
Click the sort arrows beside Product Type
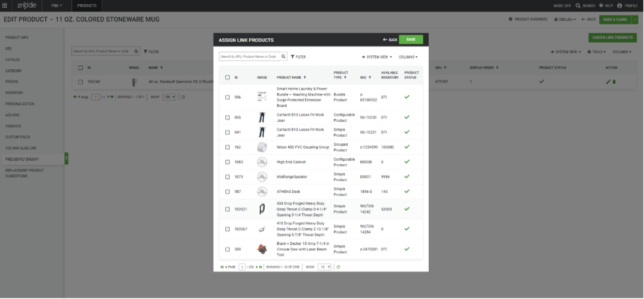coord(345,78)
